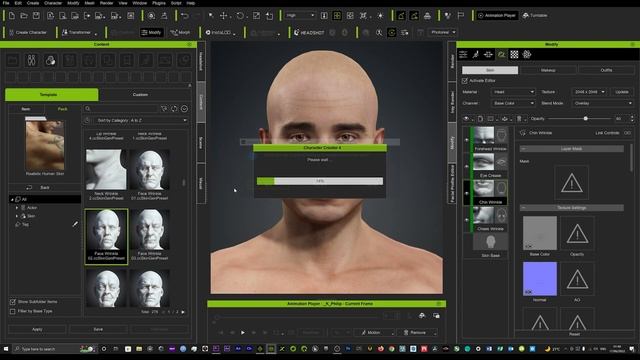Expand the Actor tree node
Screen dimensions: 640x360
(17, 208)
